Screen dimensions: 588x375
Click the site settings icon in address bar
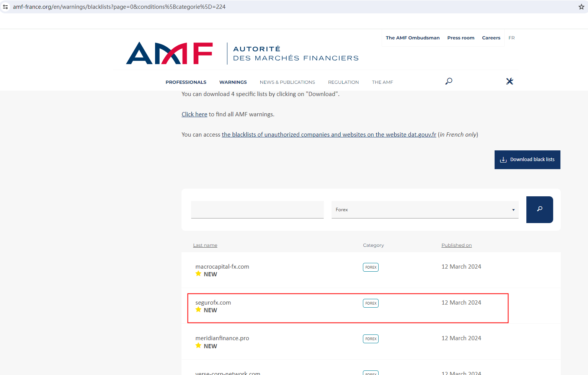[5, 7]
